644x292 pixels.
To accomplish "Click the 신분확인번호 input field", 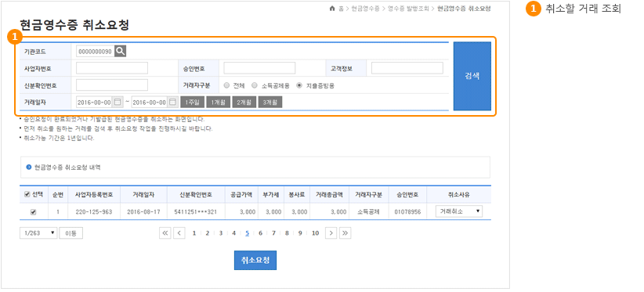I will pos(112,85).
